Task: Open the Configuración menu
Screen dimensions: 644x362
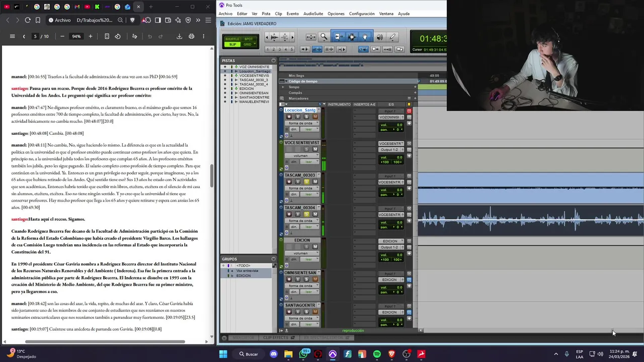Action: [x=361, y=14]
